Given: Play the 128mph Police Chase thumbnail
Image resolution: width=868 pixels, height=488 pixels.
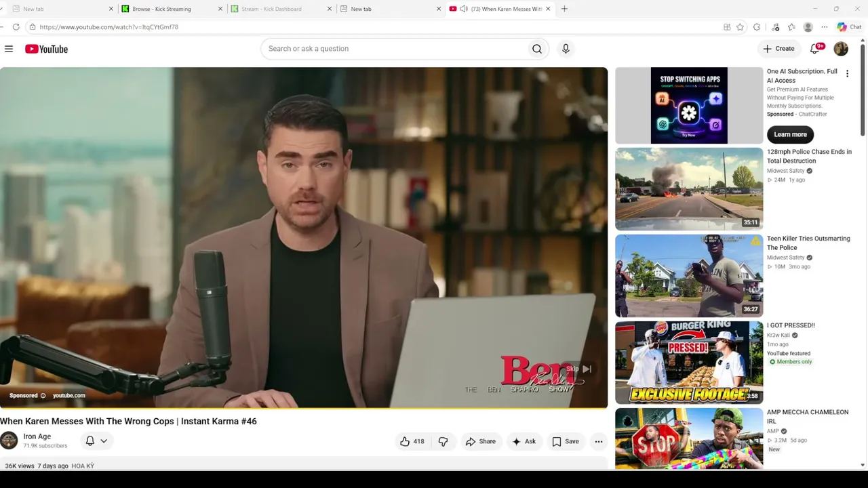Looking at the screenshot, I should pyautogui.click(x=689, y=189).
